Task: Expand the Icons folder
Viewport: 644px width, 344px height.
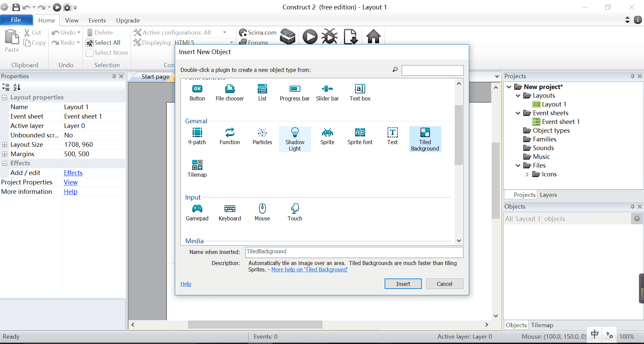Action: coord(527,174)
